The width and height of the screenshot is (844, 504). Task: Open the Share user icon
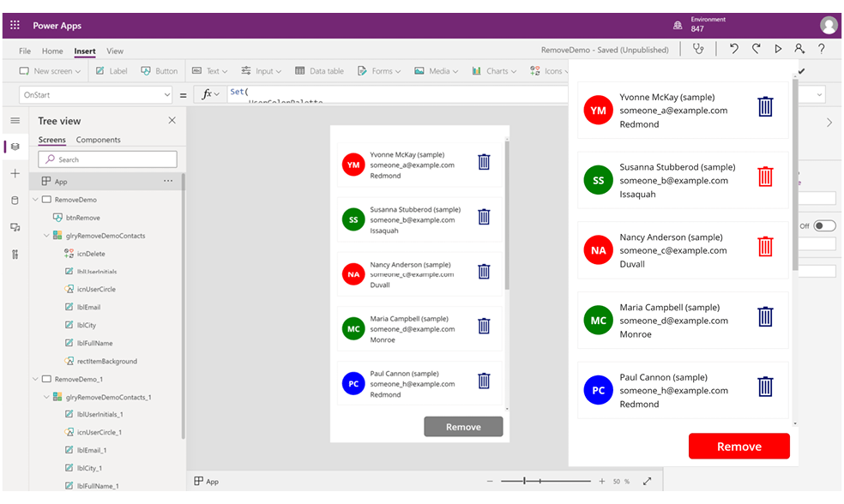point(799,49)
